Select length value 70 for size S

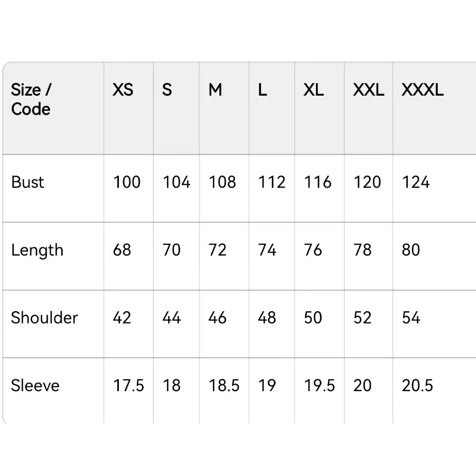171,250
